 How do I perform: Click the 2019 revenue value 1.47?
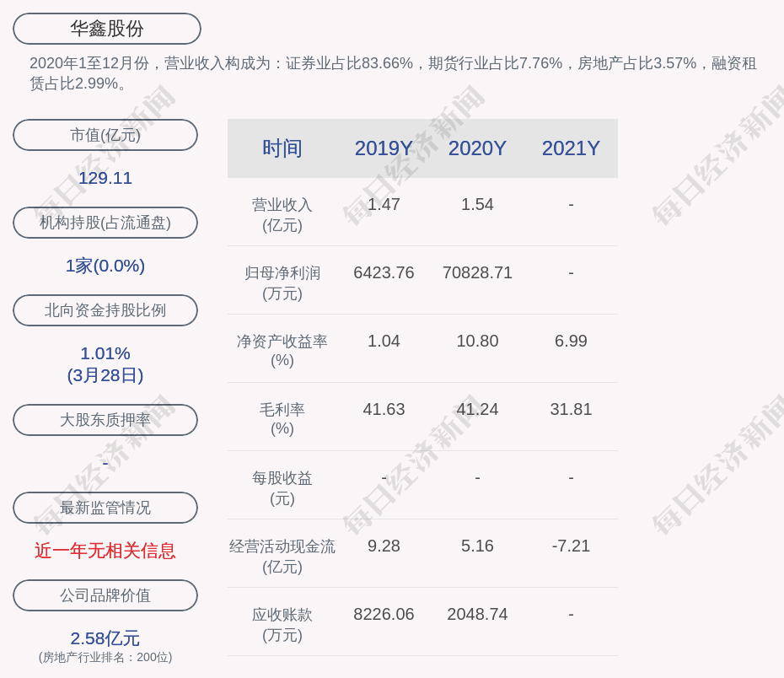[x=384, y=205]
